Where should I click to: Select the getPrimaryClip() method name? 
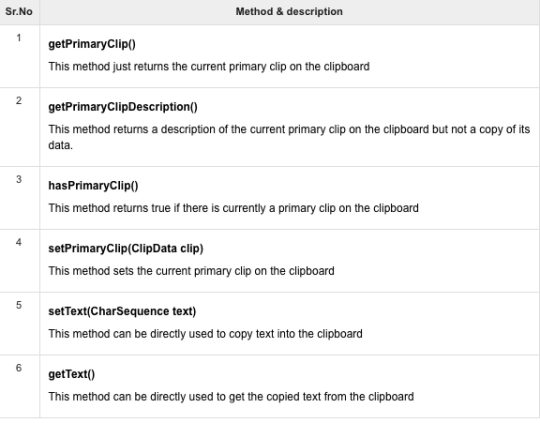click(92, 44)
